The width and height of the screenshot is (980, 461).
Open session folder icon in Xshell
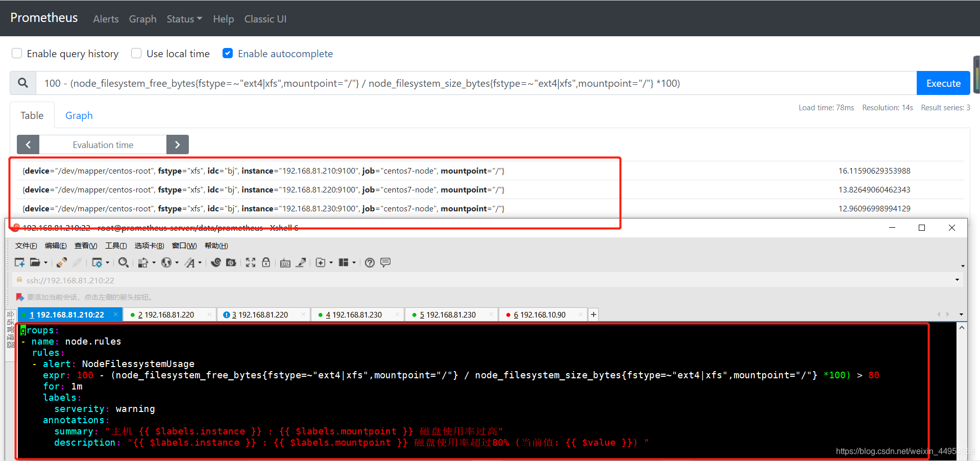(x=35, y=262)
